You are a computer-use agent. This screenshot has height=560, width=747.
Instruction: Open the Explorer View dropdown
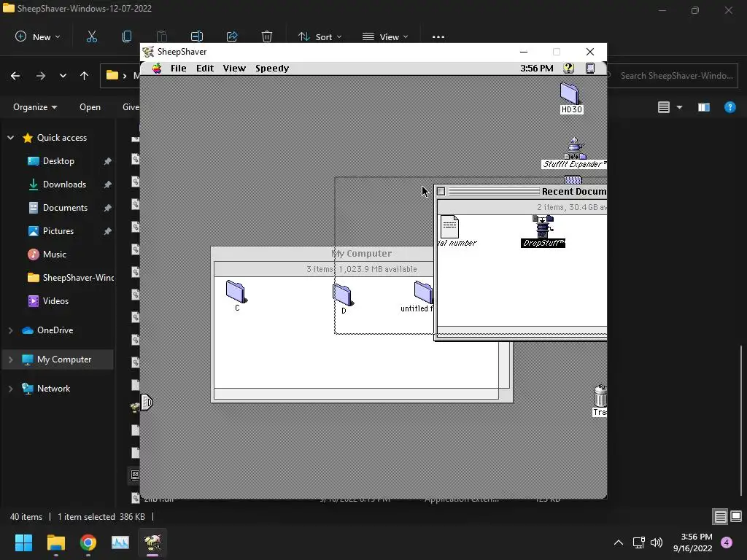click(385, 36)
